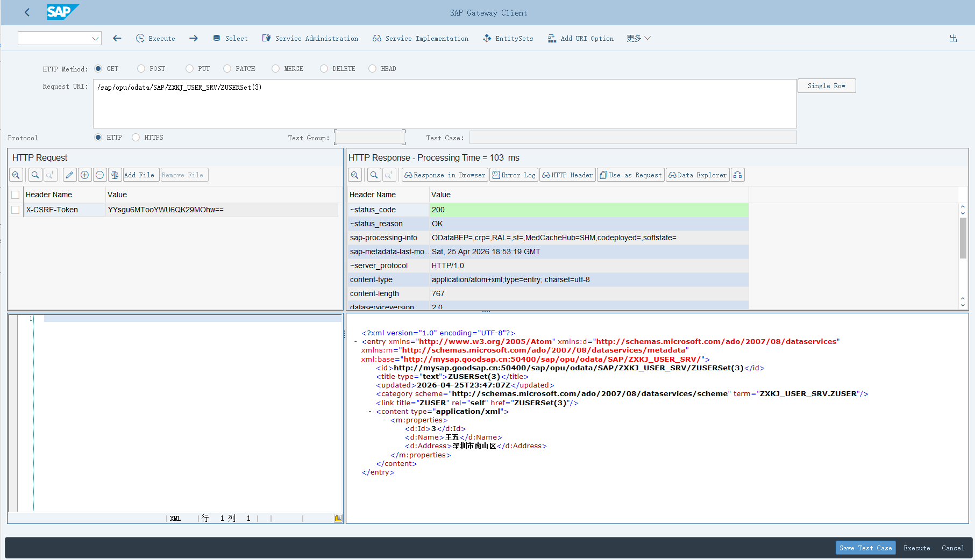Viewport: 975px width, 560px height.
Task: Open EntitySets
Action: click(508, 38)
